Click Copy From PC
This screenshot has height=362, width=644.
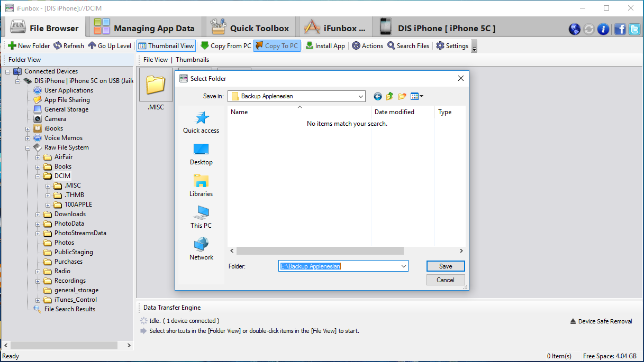[226, 46]
